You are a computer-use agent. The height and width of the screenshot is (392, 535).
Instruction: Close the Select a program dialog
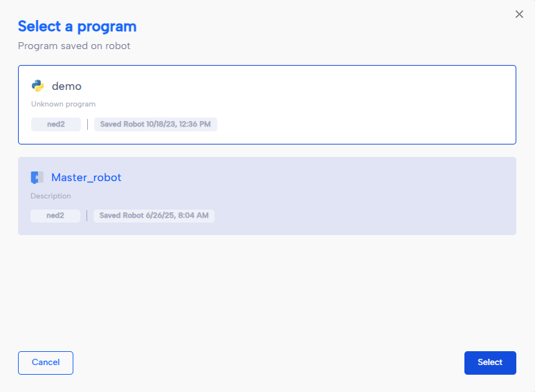tap(519, 14)
